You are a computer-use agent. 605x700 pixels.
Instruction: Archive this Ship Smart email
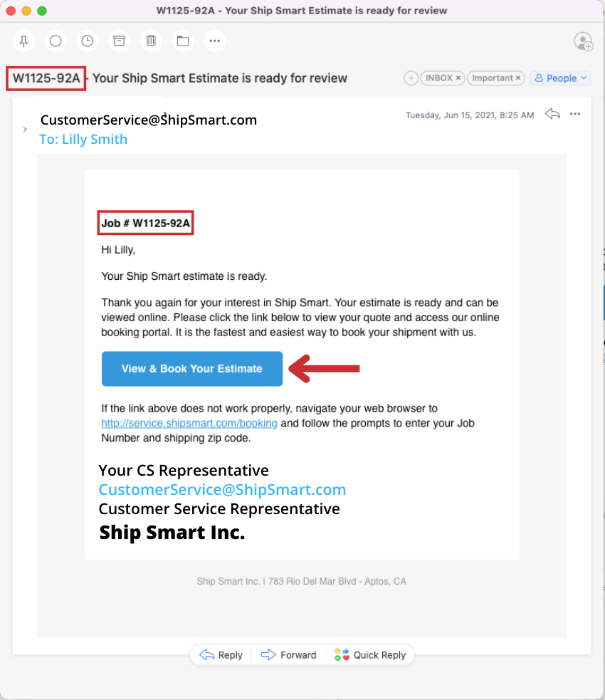point(119,41)
